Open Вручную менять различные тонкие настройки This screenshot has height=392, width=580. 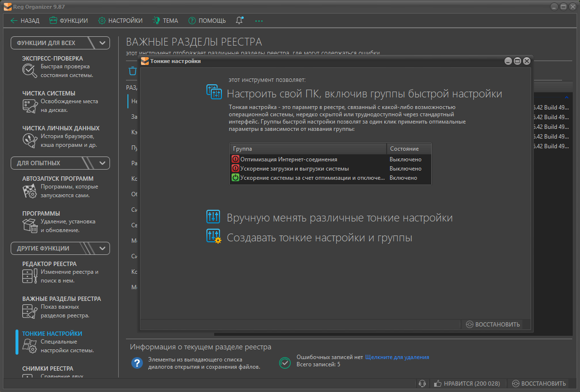pos(339,218)
